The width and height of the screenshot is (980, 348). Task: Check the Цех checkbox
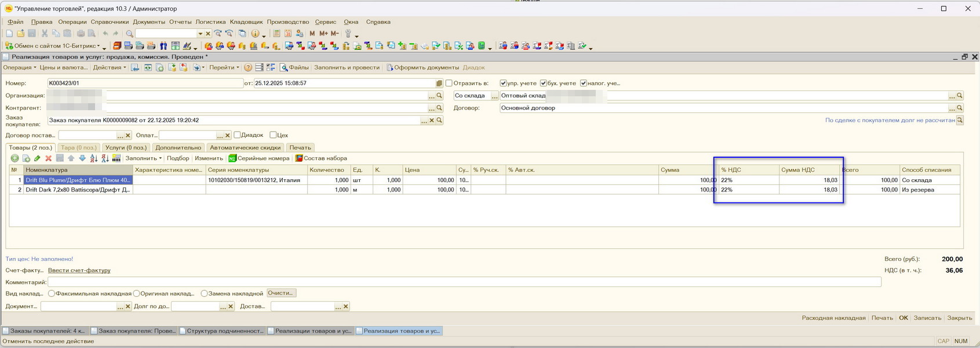(274, 135)
